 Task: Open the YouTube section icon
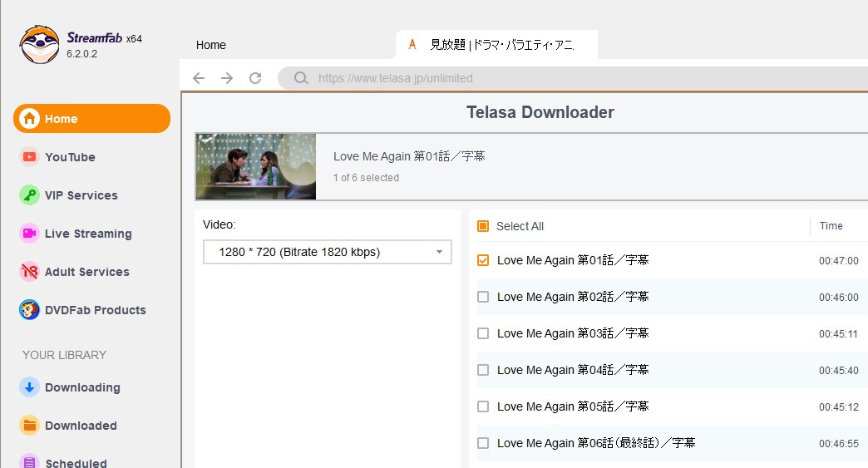pos(29,157)
